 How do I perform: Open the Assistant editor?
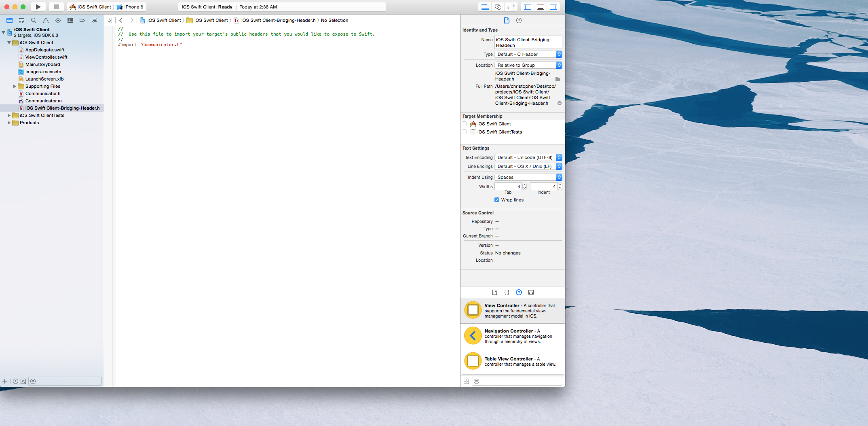pyautogui.click(x=498, y=7)
